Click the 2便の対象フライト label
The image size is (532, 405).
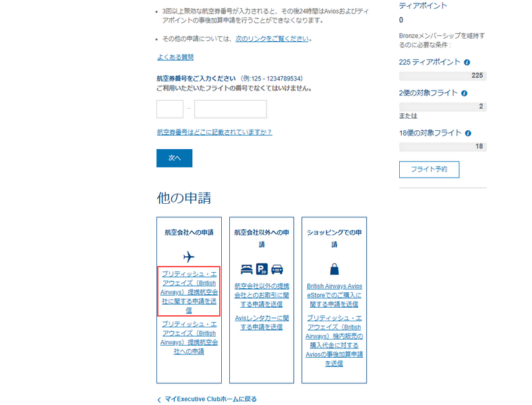[x=428, y=93]
